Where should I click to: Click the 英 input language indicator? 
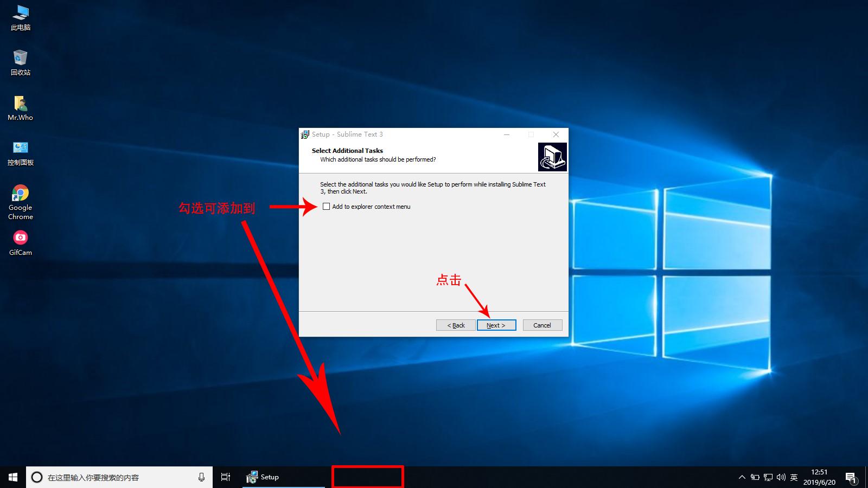click(794, 477)
